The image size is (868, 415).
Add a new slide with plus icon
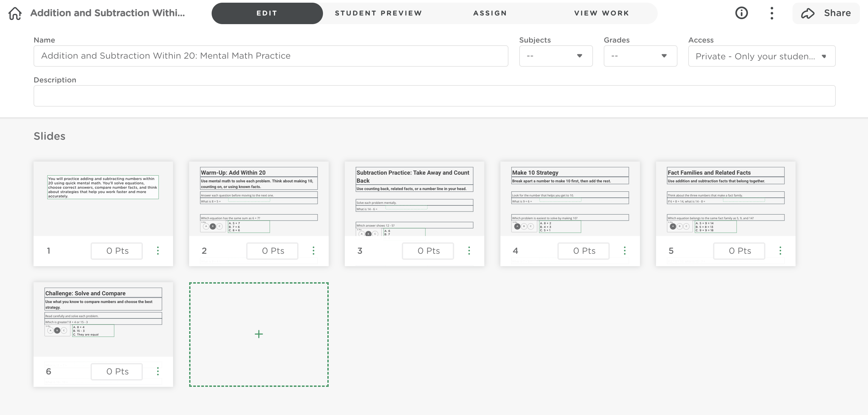point(259,334)
